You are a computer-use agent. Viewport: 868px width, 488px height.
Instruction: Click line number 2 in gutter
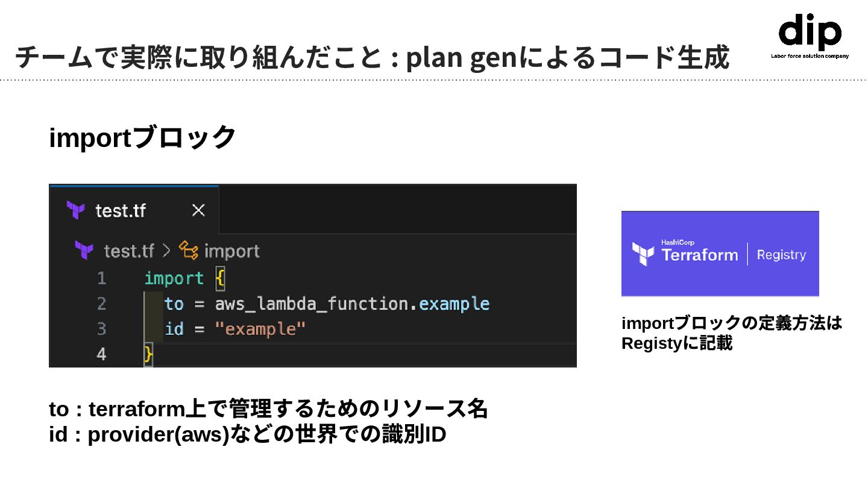(x=101, y=304)
